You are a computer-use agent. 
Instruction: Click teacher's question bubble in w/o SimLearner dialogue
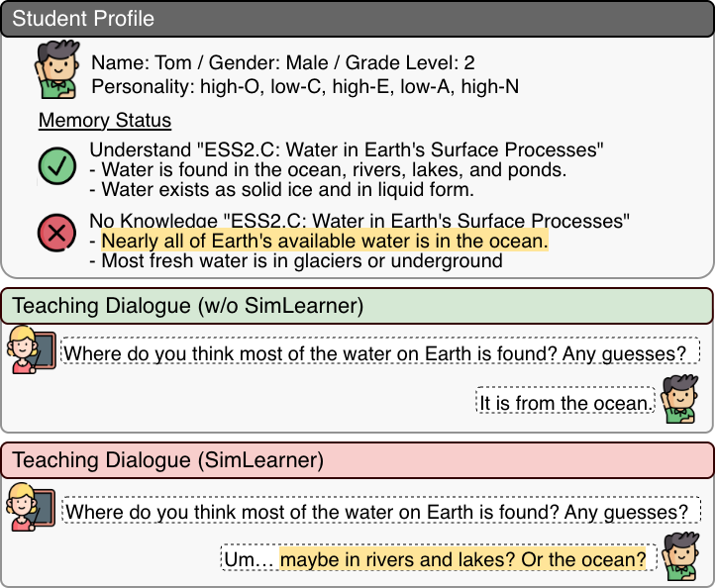[x=379, y=350]
